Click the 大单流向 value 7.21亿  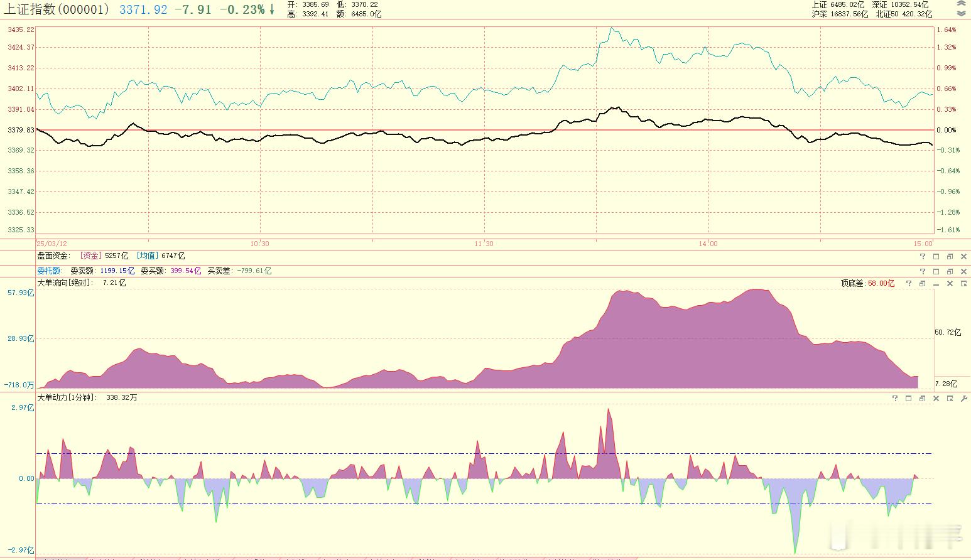[x=114, y=283]
